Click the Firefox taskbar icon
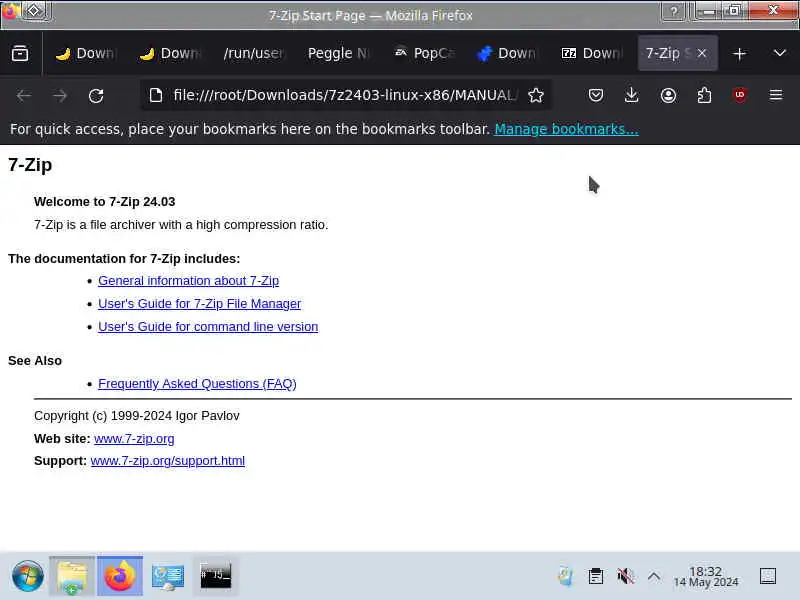 coord(120,576)
